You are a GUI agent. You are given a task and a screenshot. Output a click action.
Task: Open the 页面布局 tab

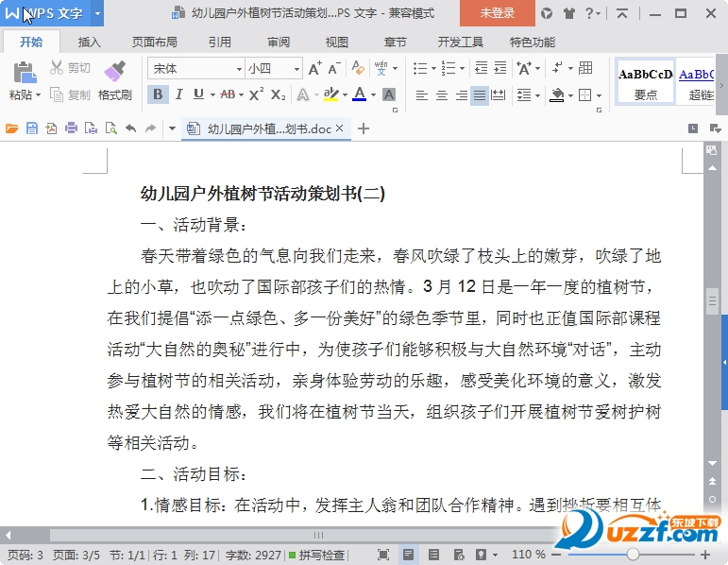(155, 43)
